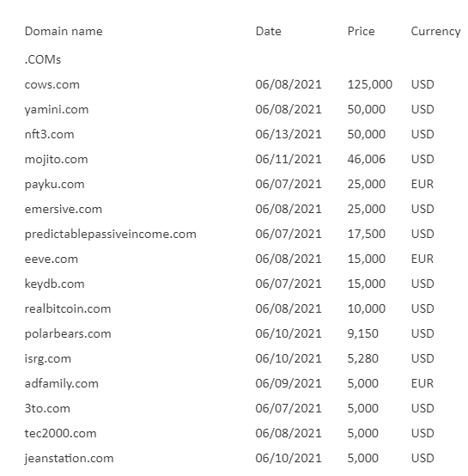Screen dimensions: 468x476
Task: Click the Date column header
Action: click(269, 31)
